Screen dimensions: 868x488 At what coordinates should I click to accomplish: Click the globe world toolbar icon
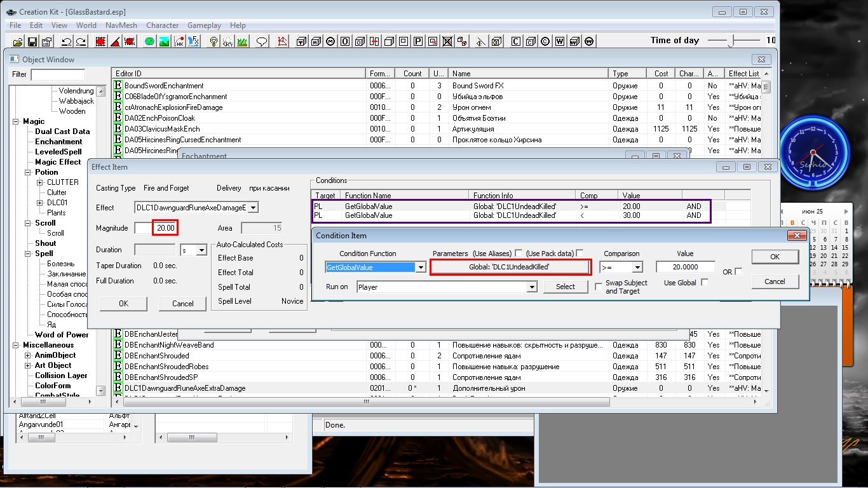point(149,42)
